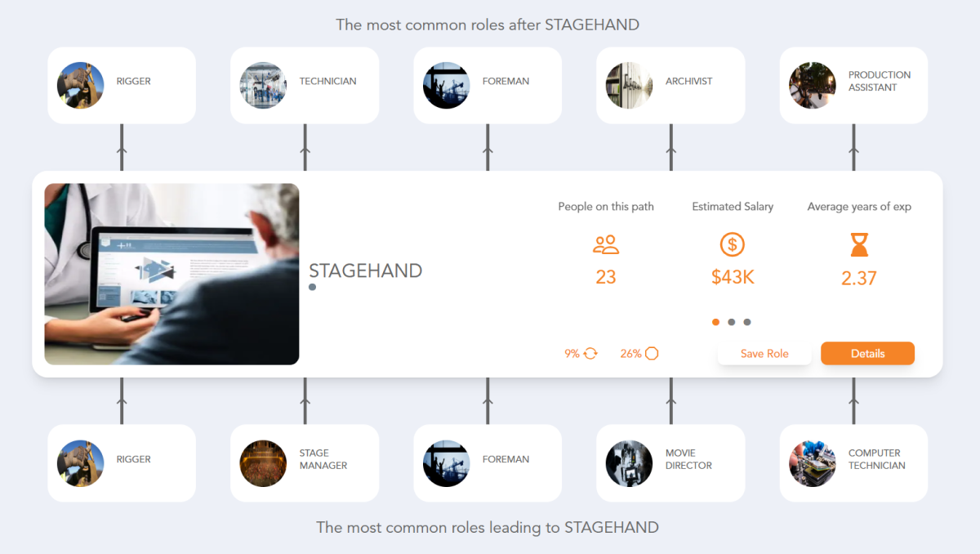Select the PRODUCTION ASSISTANT card
Viewport: 980px width, 554px height.
pos(853,85)
